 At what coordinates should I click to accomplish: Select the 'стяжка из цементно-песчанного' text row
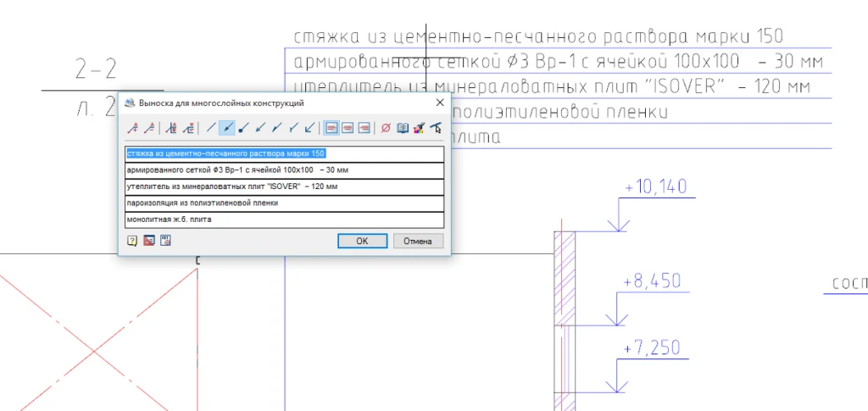point(284,153)
